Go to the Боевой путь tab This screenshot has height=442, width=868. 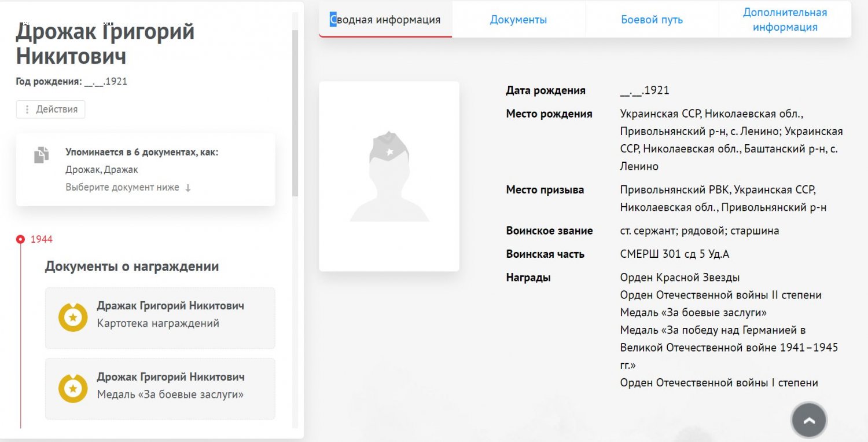tap(652, 20)
